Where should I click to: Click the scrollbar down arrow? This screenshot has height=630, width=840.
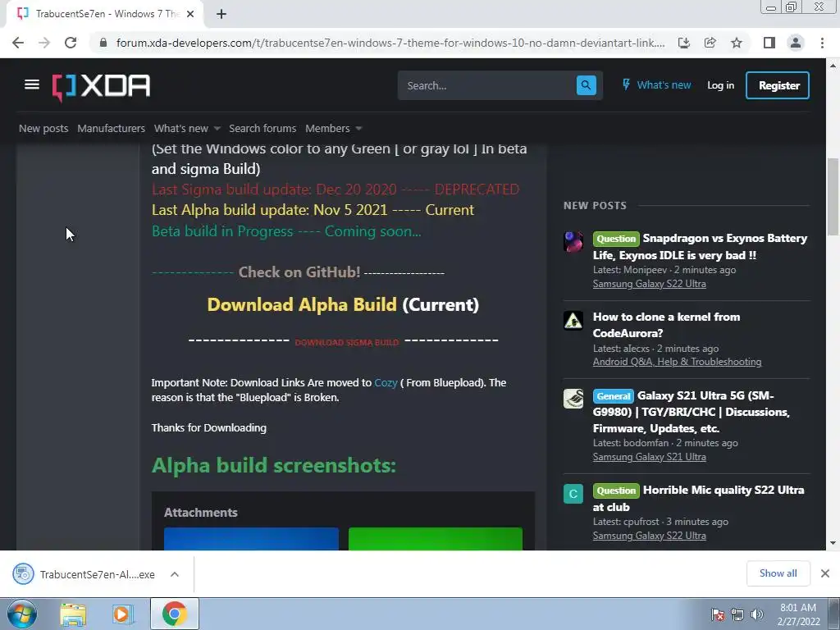click(x=833, y=543)
